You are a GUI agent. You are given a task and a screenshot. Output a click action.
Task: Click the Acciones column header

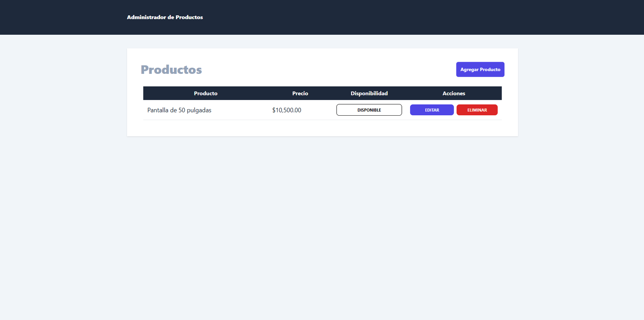454,94
